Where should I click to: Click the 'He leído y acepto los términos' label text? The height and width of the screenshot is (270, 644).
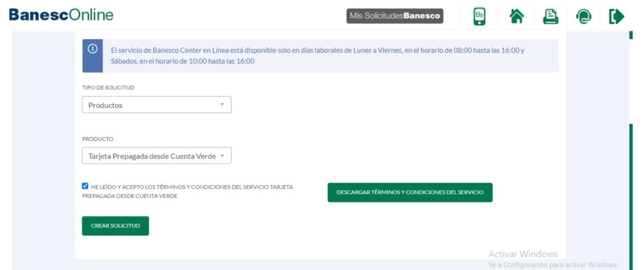[188, 191]
